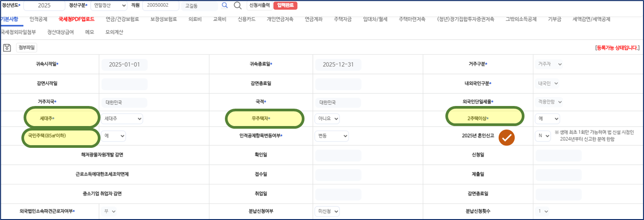
Task: Open the 분납신청여부 미신청 dropdown
Action: pyautogui.click(x=327, y=211)
